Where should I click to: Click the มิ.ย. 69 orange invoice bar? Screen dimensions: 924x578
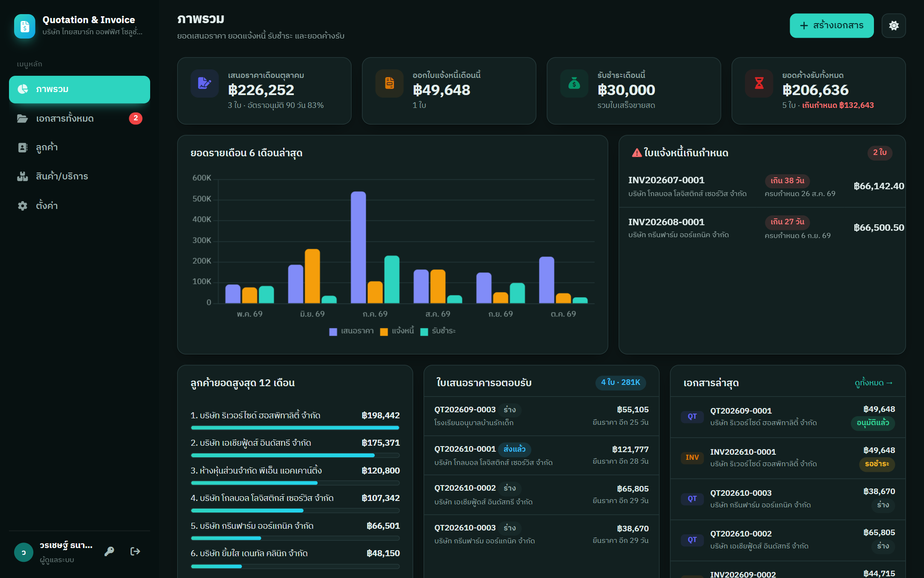pos(312,276)
